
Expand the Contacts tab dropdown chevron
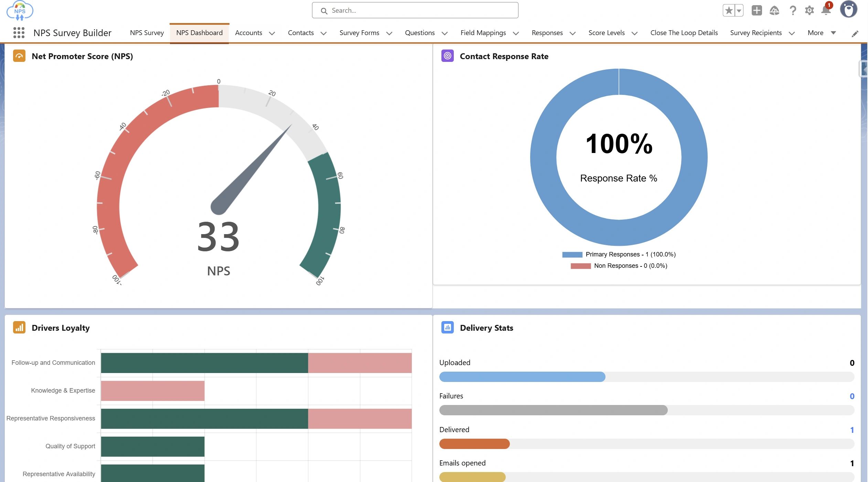[323, 33]
